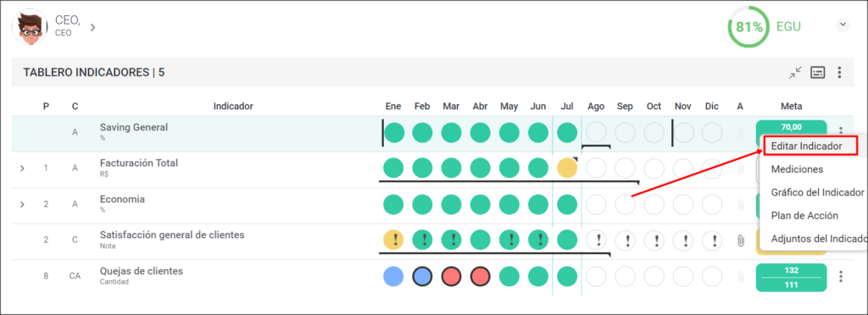868x315 pixels.
Task: Click the P column header
Action: coord(46,106)
